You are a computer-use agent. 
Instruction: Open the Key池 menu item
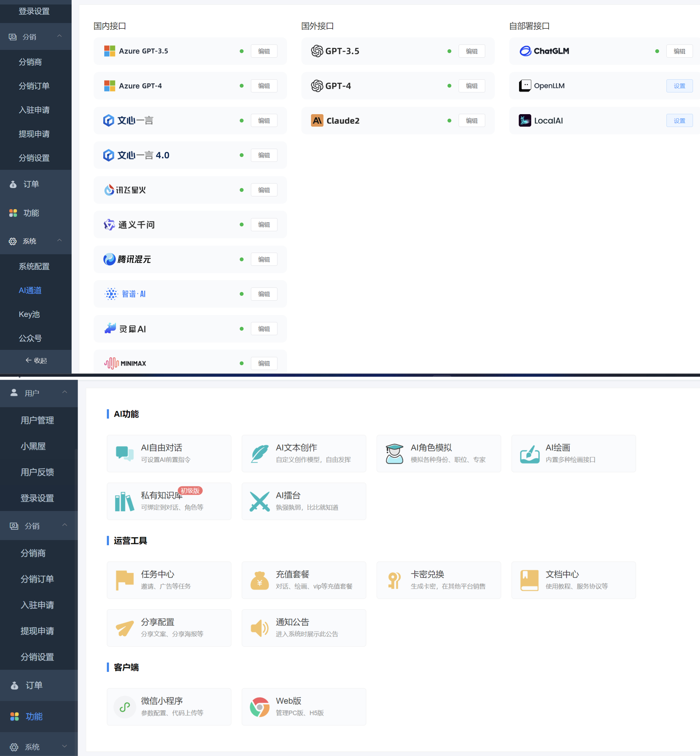coord(29,314)
